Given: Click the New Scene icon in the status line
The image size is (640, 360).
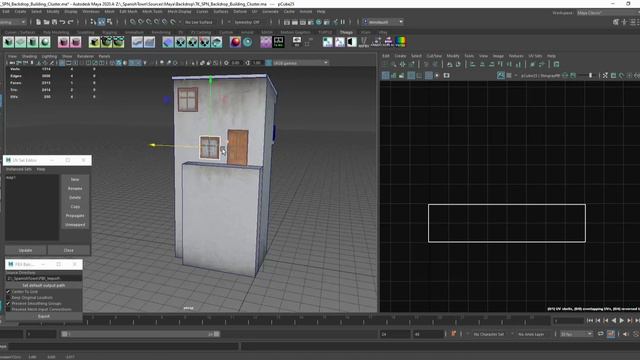Looking at the screenshot, I should coord(38,22).
